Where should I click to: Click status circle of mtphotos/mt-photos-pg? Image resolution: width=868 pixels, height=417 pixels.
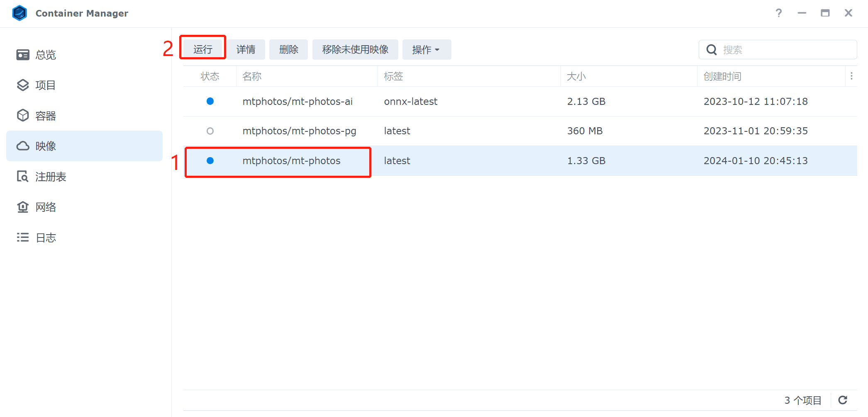click(210, 131)
